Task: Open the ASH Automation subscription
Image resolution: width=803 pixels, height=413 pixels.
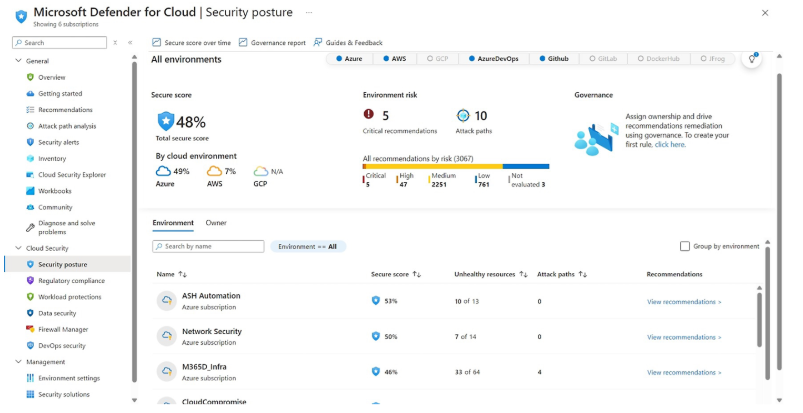Action: point(211,296)
